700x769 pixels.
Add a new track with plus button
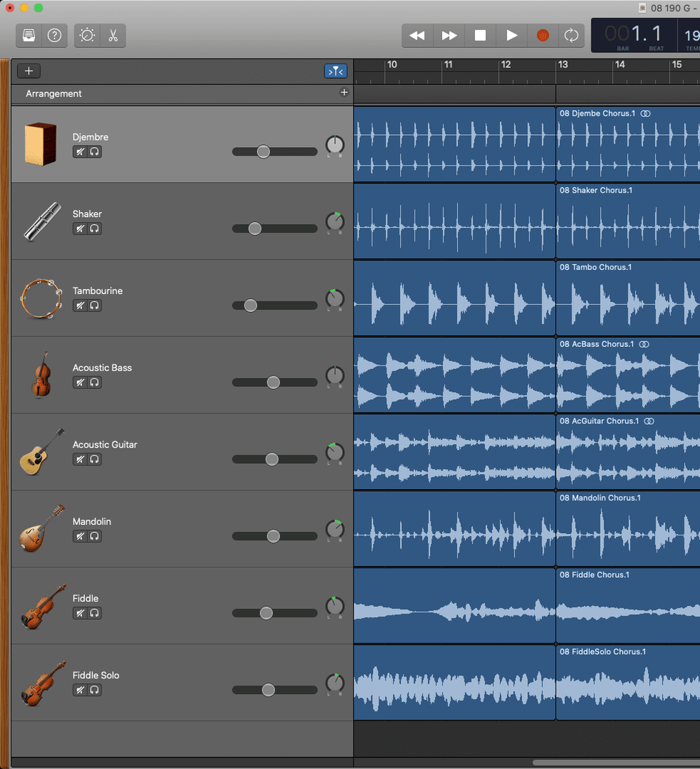click(29, 71)
